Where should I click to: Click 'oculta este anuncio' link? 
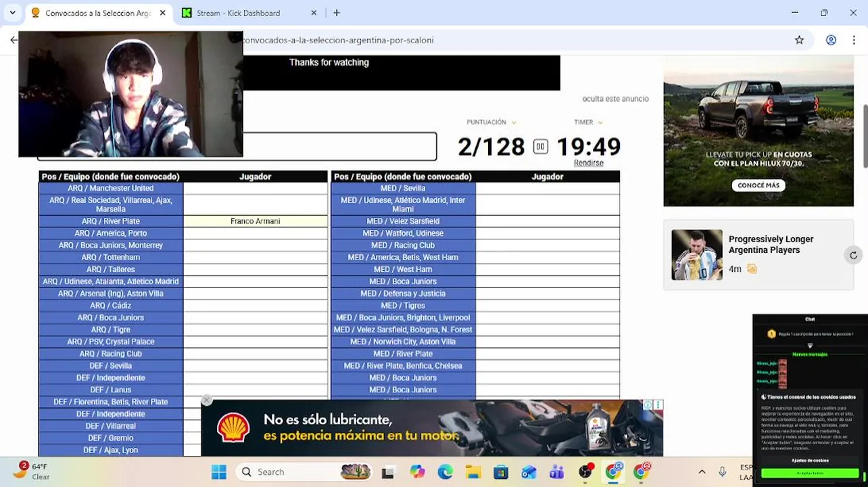pos(615,99)
